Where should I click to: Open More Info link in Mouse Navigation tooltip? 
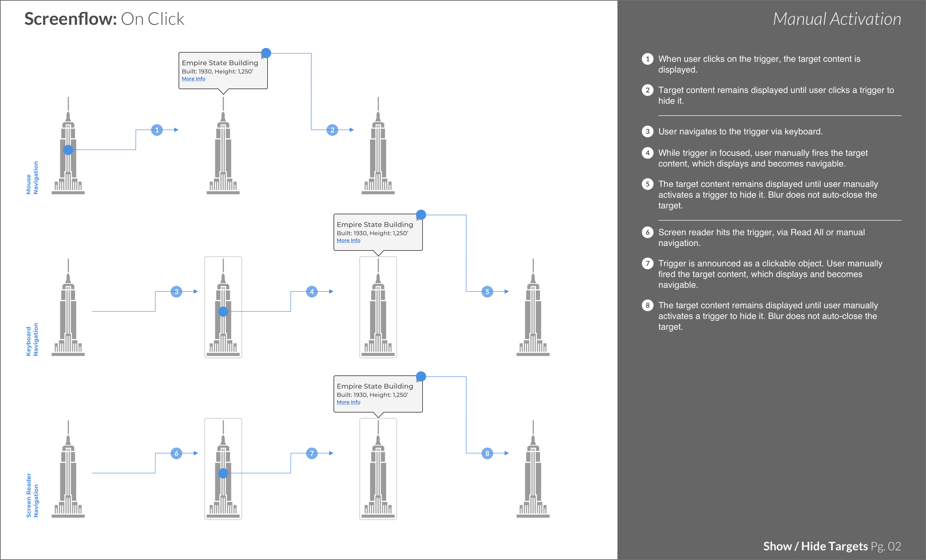(194, 79)
